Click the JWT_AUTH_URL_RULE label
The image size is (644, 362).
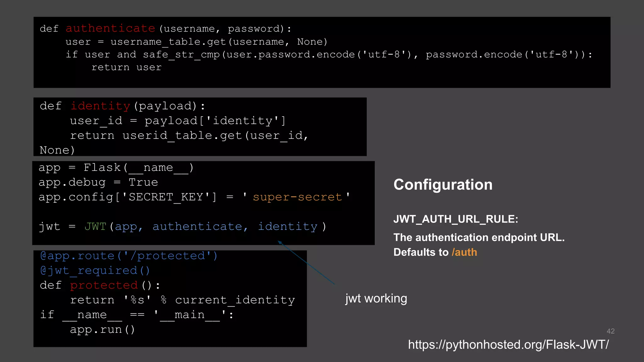(456, 219)
